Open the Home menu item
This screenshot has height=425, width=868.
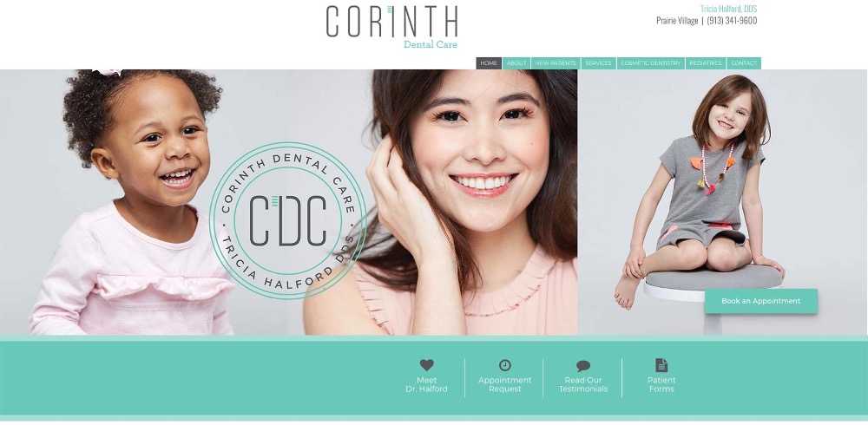coord(489,63)
